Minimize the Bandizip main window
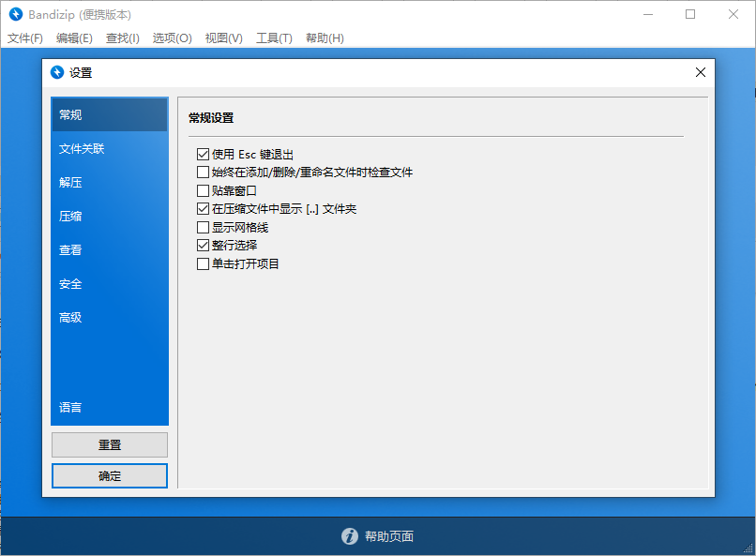This screenshot has height=556, width=756. coord(648,14)
